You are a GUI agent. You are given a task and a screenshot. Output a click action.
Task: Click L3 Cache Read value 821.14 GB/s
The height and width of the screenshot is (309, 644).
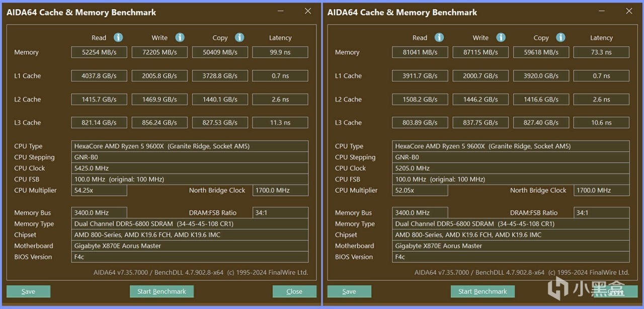[x=99, y=123]
